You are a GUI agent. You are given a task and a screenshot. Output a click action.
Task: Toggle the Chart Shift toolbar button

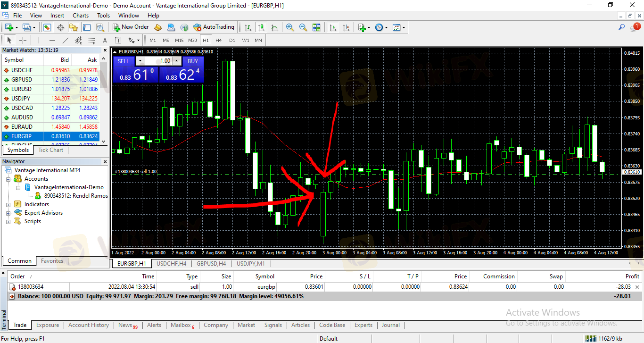pyautogui.click(x=347, y=27)
